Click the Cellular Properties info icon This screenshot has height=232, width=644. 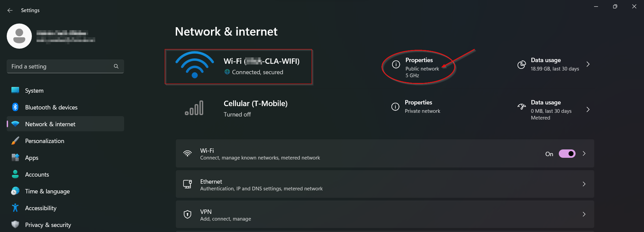[395, 107]
